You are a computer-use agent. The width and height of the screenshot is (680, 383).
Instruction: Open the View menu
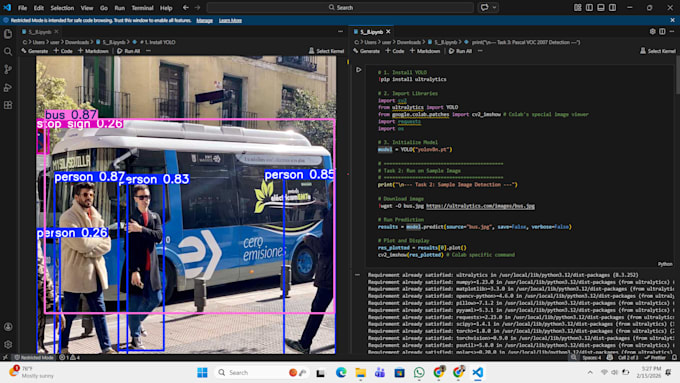point(87,8)
